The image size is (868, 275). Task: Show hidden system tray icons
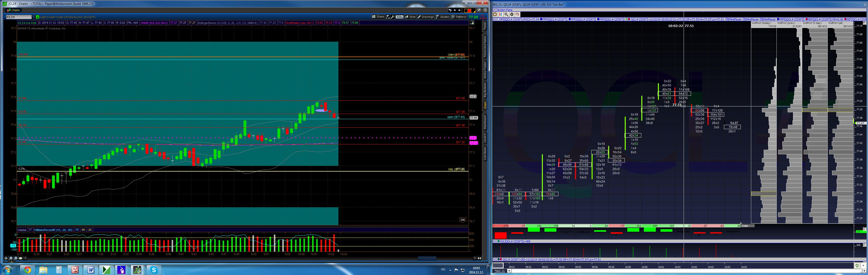click(x=450, y=270)
